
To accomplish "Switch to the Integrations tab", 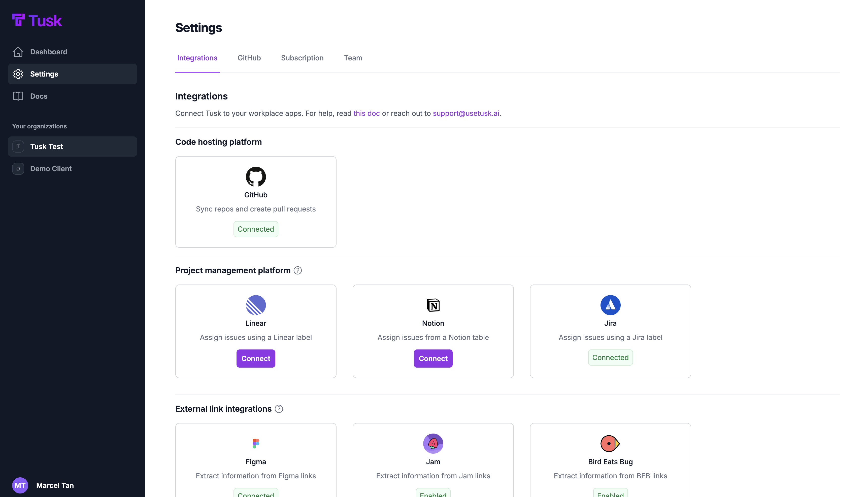I will (x=197, y=58).
